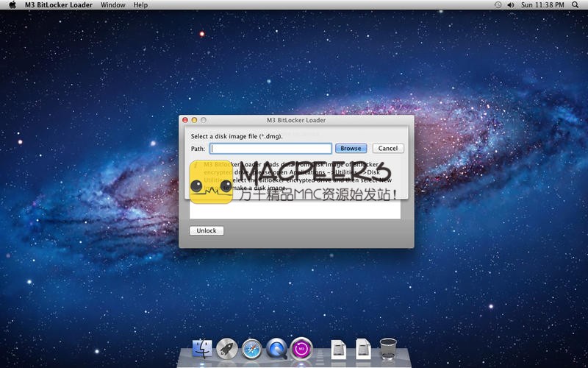588x368 pixels.
Task: Open Safari compass icon in dock
Action: coord(251,349)
